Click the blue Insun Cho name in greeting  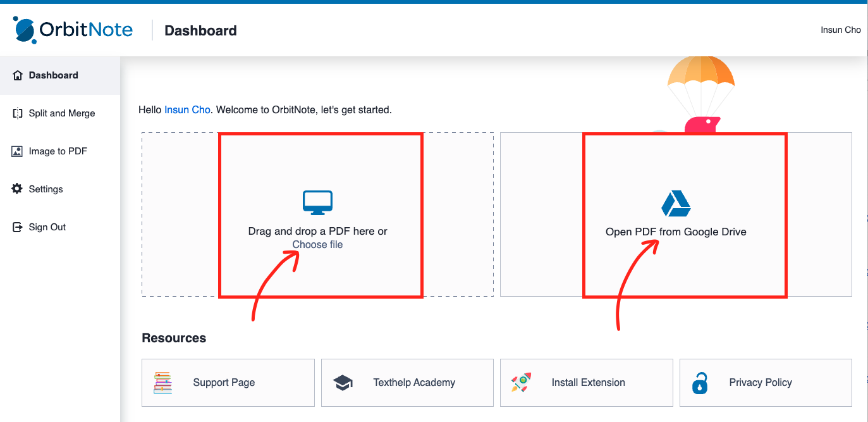(187, 110)
